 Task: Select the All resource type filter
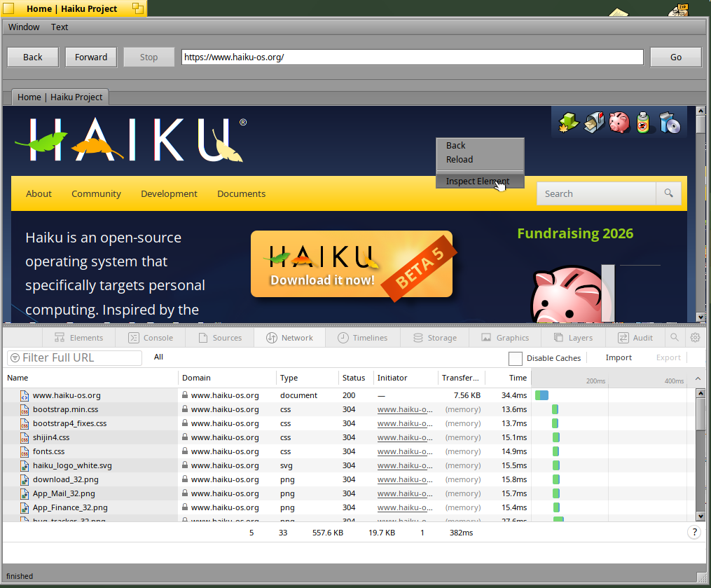pyautogui.click(x=158, y=357)
